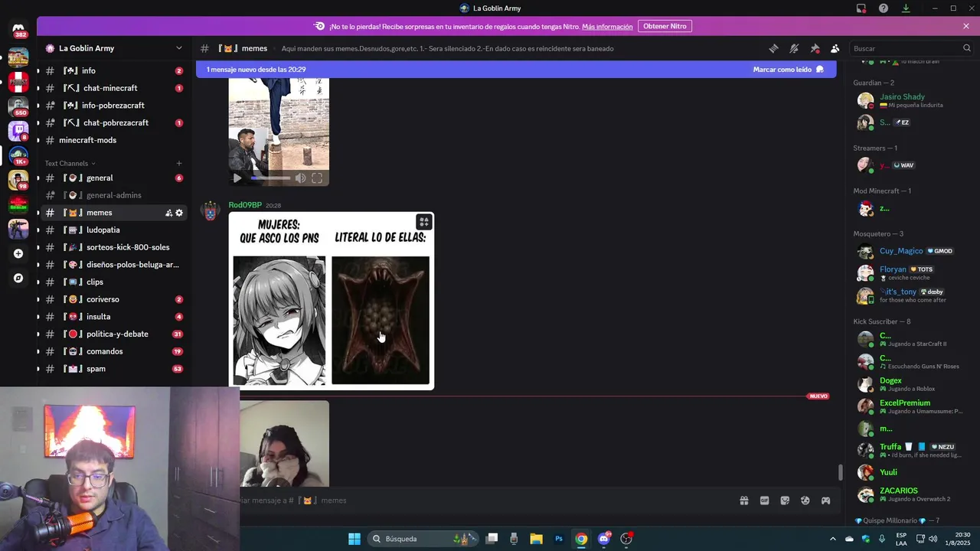The width and height of the screenshot is (980, 551).
Task: Open the Twitch server icon
Action: (x=18, y=130)
